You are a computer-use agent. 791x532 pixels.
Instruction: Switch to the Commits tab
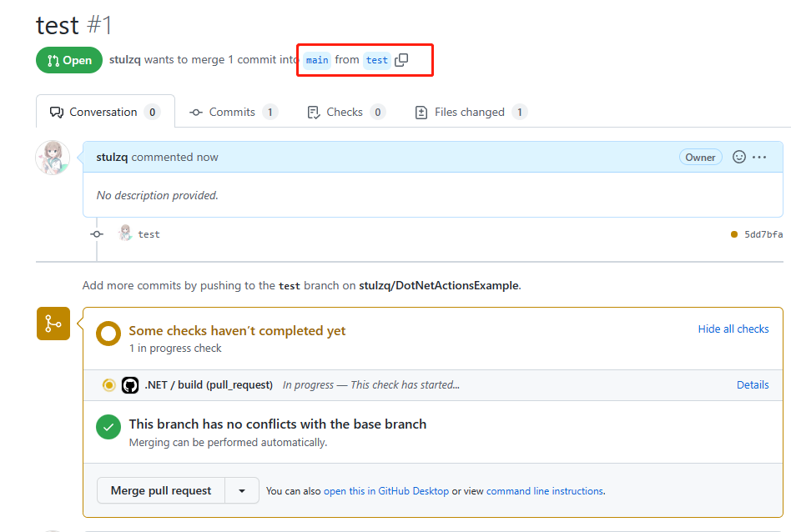coord(233,112)
